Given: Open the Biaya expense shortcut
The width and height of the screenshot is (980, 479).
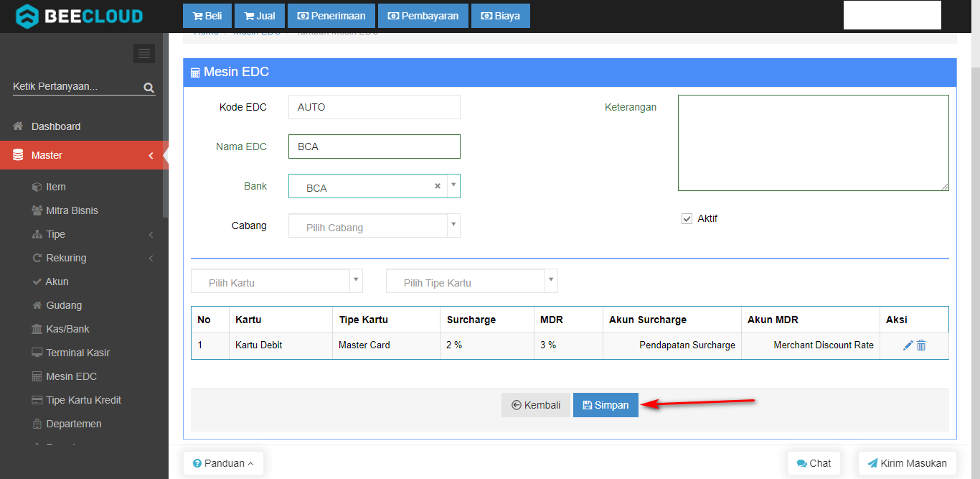Looking at the screenshot, I should 501,16.
